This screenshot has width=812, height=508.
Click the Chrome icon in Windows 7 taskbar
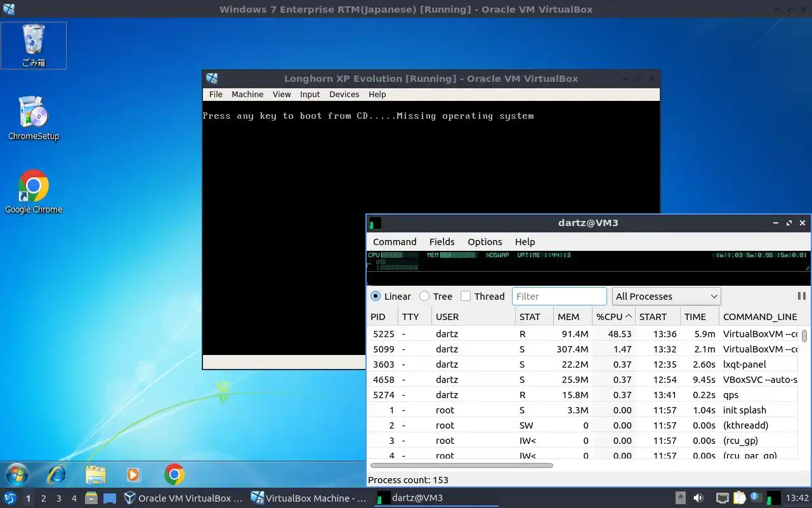click(174, 474)
